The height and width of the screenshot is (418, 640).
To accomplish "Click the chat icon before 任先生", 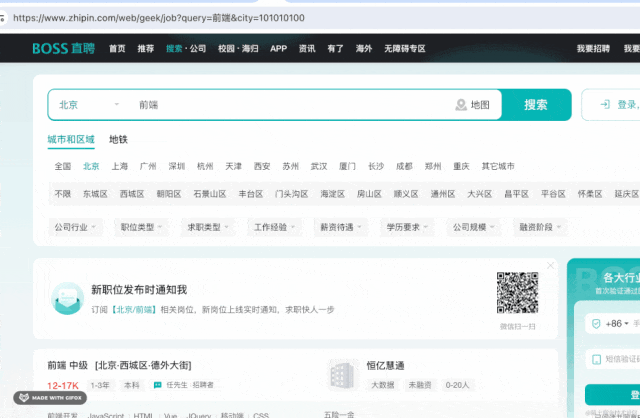I will pyautogui.click(x=158, y=385).
